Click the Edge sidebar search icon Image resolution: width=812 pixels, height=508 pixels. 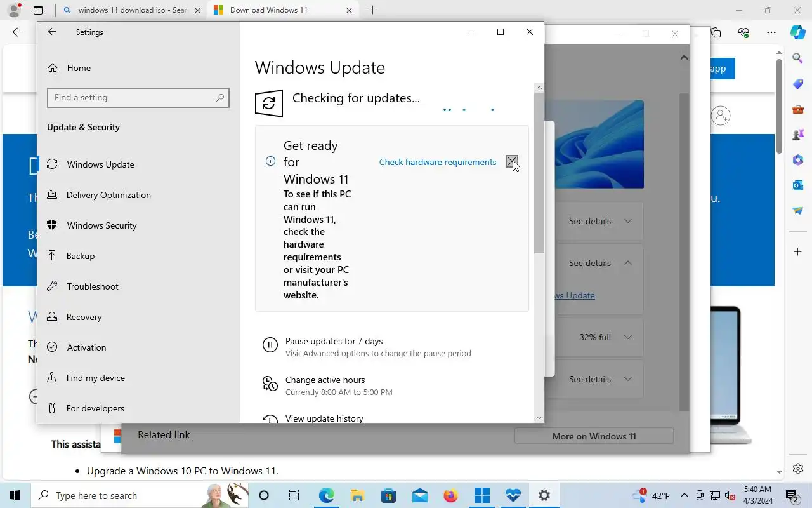[797, 58]
